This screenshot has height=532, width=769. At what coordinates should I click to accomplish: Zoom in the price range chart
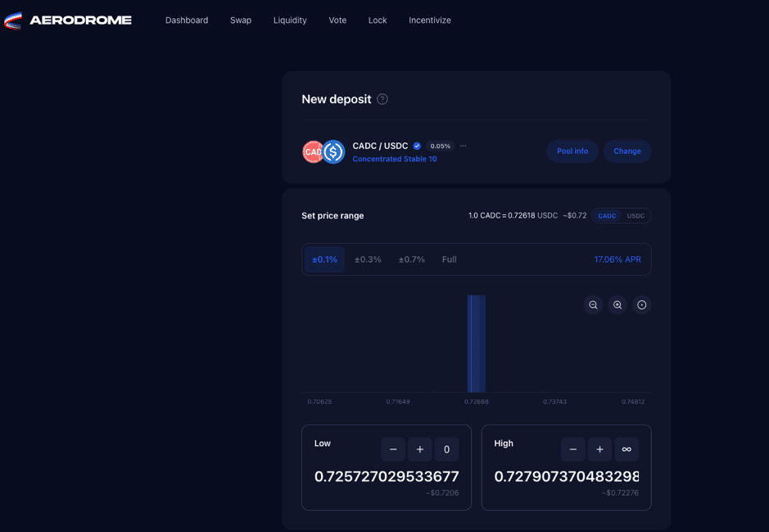(617, 305)
